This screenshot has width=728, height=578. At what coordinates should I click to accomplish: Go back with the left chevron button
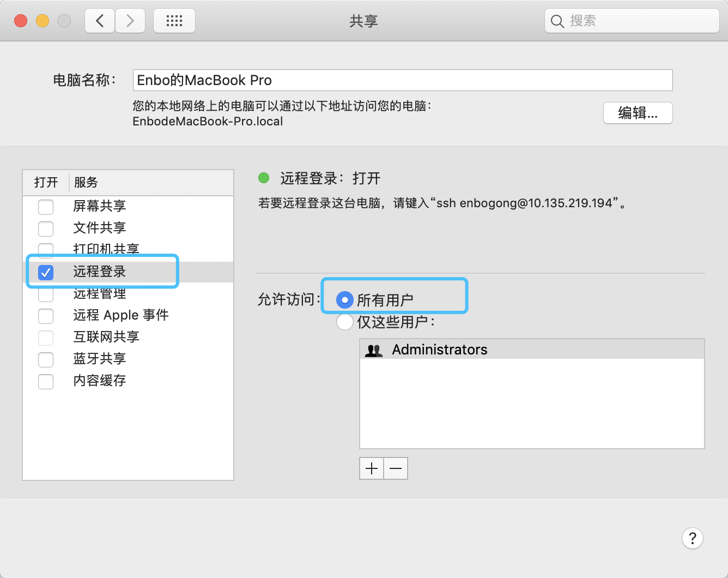pos(100,21)
